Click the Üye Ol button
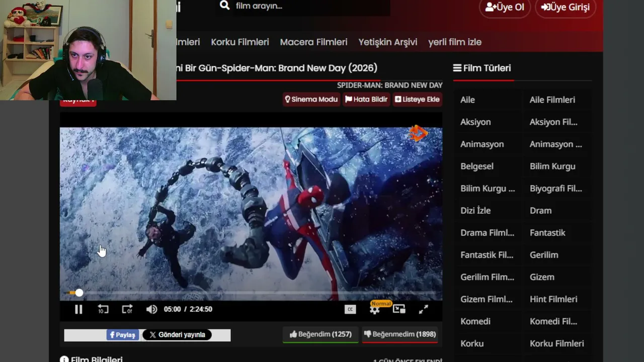 click(x=505, y=7)
